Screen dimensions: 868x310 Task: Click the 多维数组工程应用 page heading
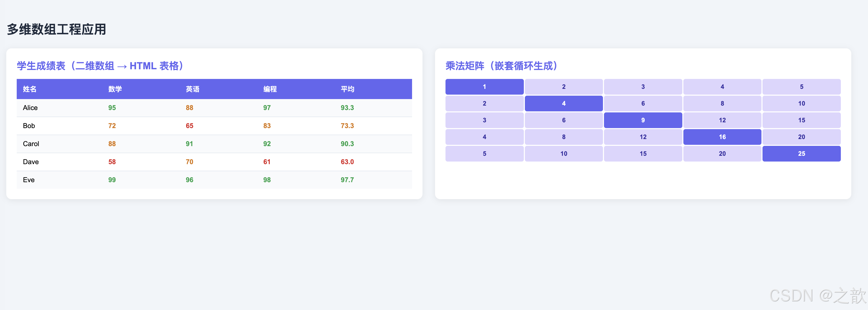pos(57,29)
